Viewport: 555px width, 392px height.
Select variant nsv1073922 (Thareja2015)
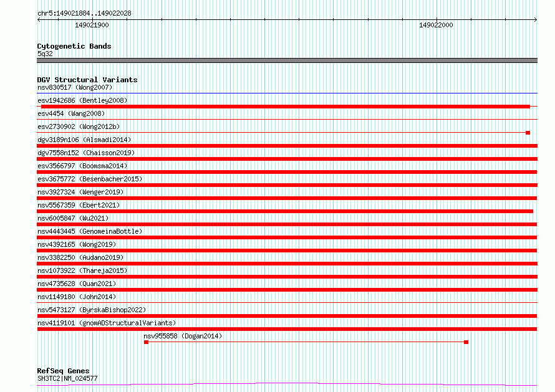tap(82, 270)
